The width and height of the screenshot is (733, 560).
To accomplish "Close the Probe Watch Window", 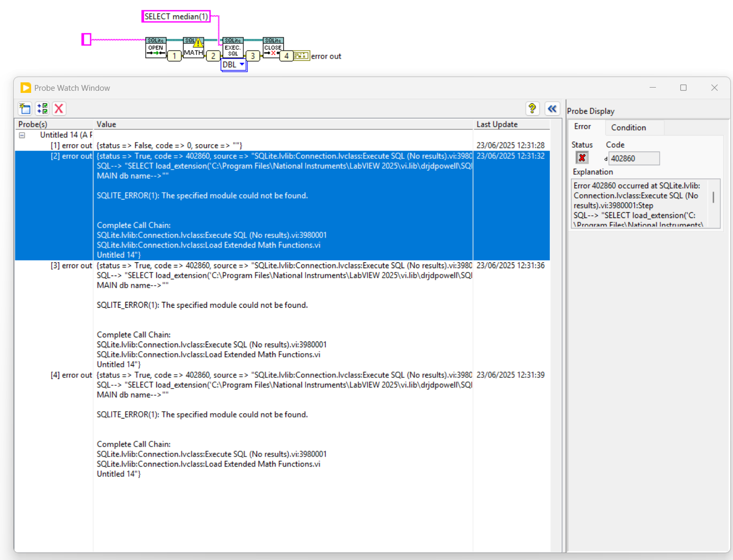I will 714,88.
